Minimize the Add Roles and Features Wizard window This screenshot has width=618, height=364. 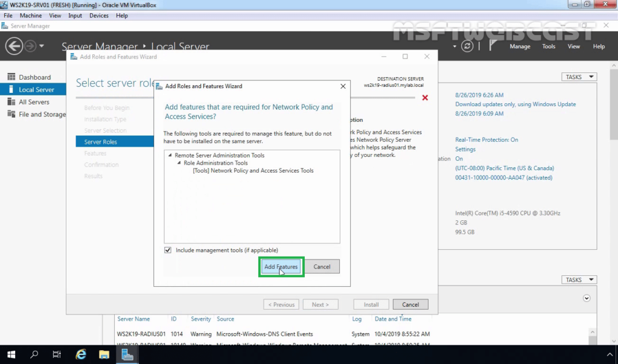point(383,56)
